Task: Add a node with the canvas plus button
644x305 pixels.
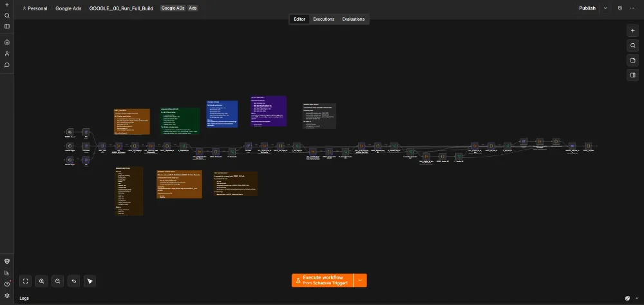Action: tap(632, 31)
